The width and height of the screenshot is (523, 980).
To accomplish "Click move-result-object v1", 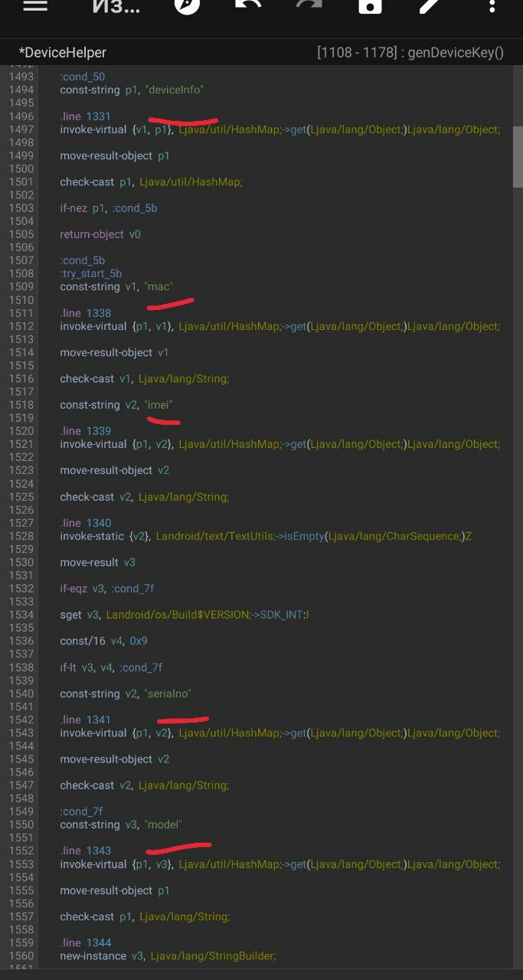I will pyautogui.click(x=115, y=352).
